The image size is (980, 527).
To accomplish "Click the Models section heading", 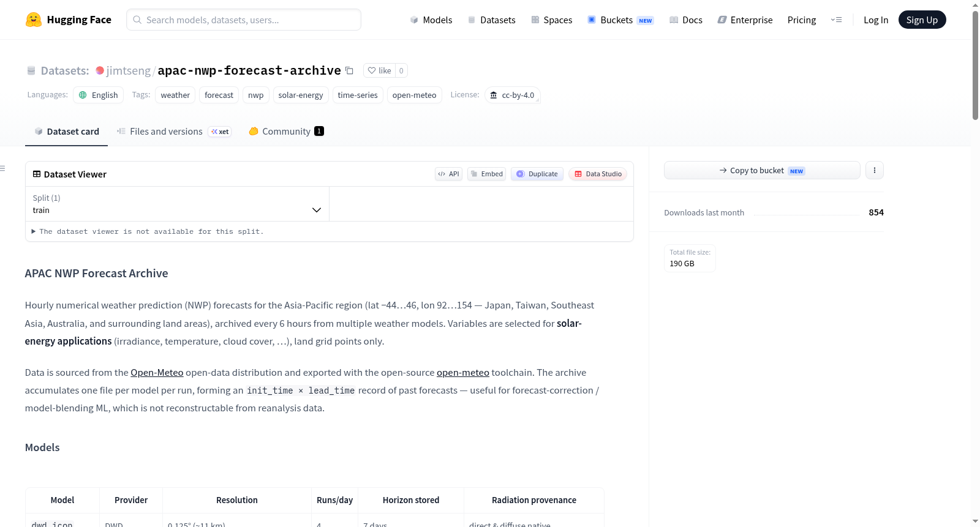I will click(x=42, y=447).
